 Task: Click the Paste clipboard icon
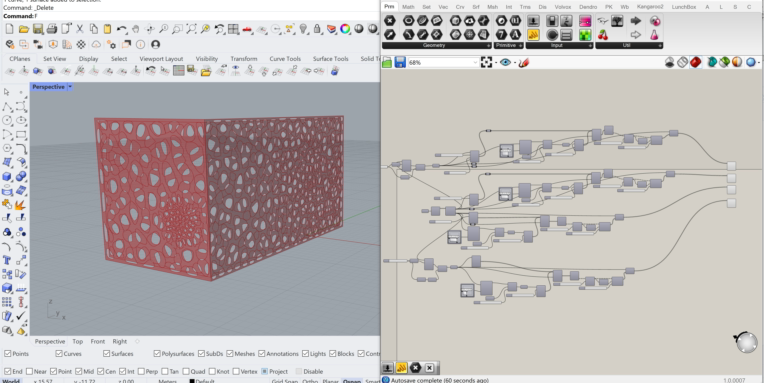108,29
